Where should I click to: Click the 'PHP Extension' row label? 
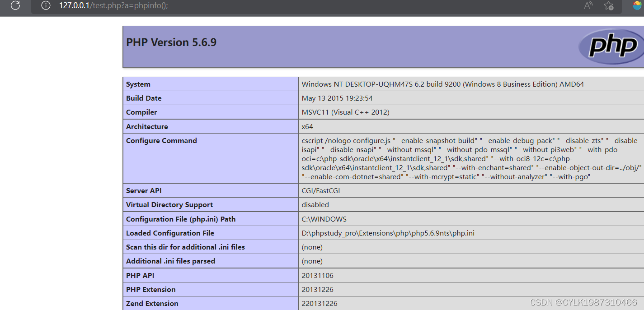coord(151,289)
